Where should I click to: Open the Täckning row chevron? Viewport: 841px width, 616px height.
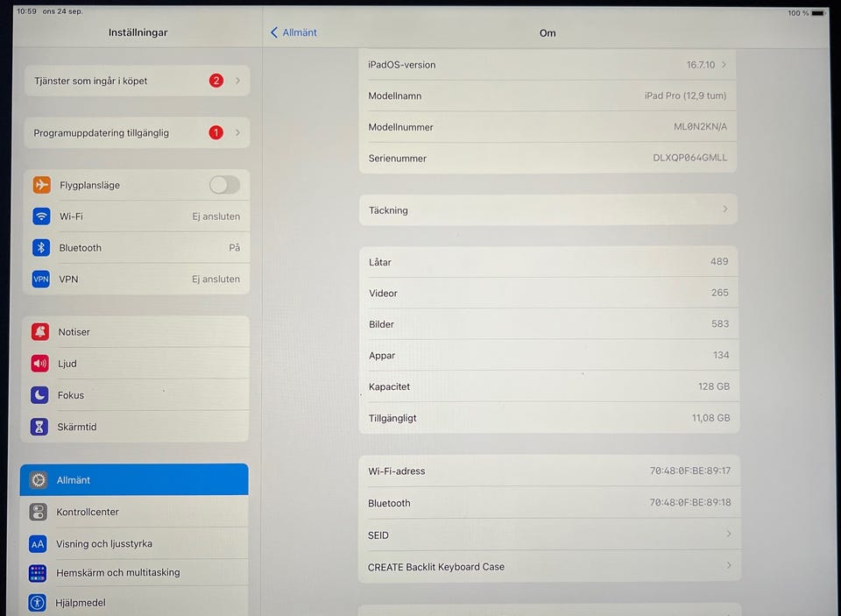coord(725,209)
